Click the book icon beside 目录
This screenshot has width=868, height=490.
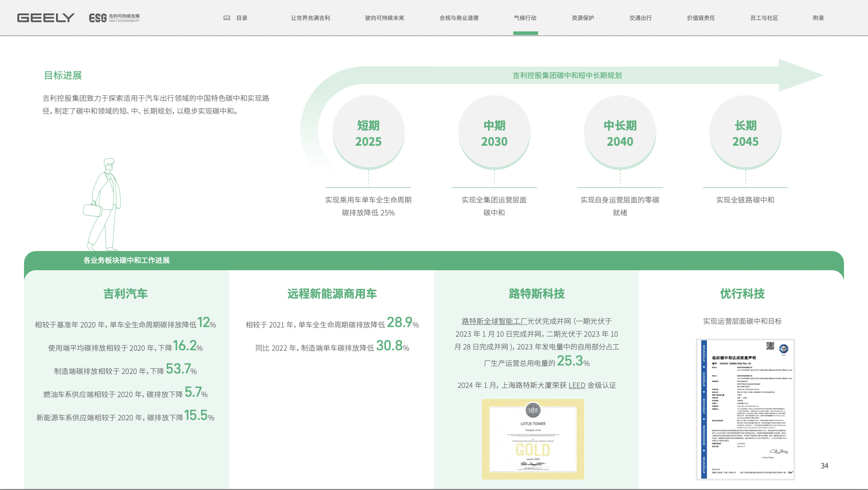[x=227, y=18]
